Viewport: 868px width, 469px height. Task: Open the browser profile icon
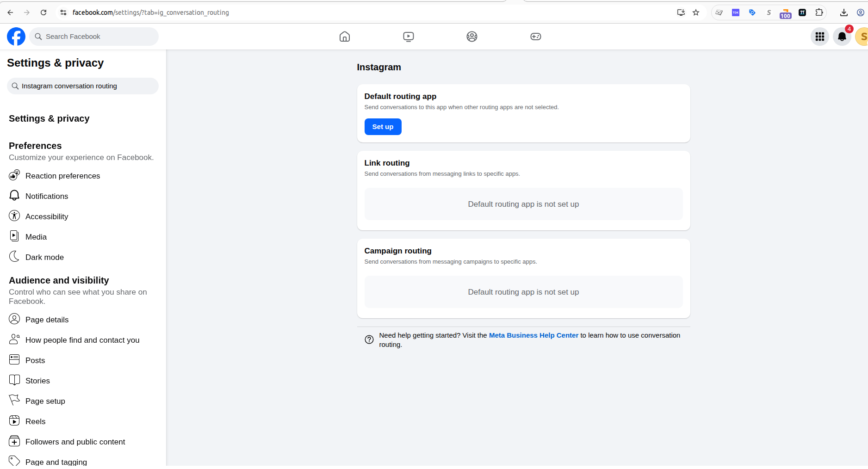pyautogui.click(x=861, y=12)
